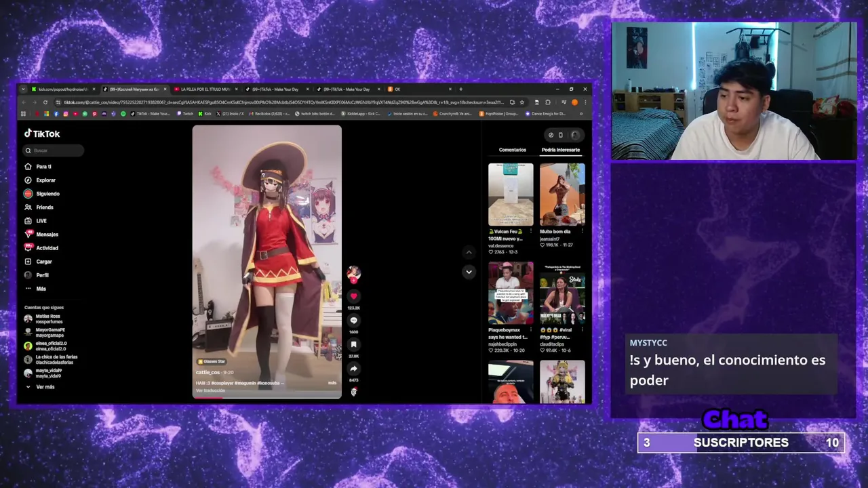Click the phone app icon above the tabs
Screen dimensions: 868x488
click(561, 135)
